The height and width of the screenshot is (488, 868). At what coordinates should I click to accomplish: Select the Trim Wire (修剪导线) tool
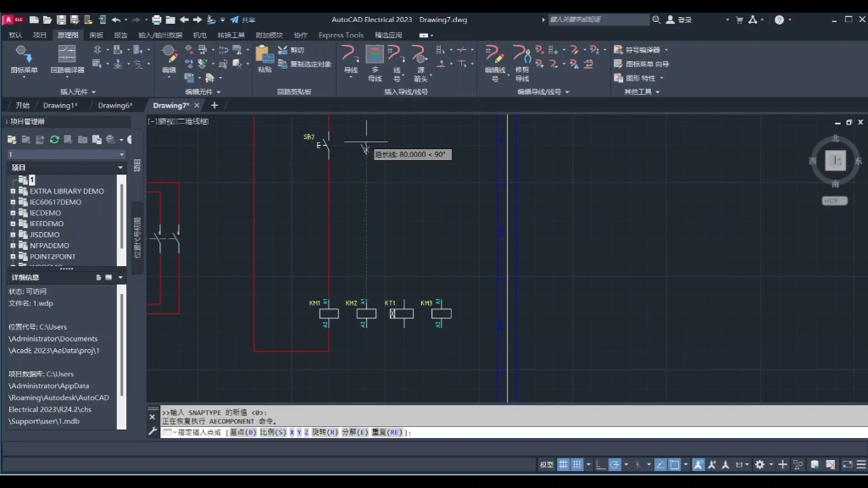tap(522, 63)
